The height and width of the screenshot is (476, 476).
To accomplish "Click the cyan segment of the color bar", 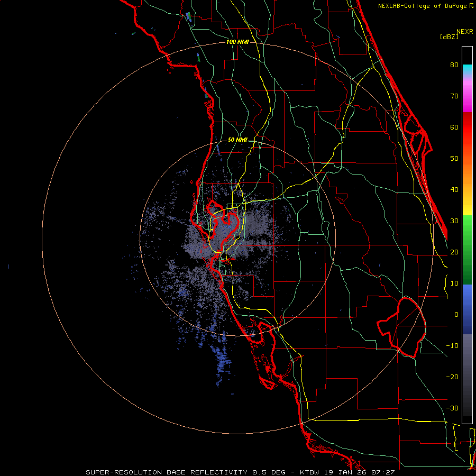I will 467,70.
